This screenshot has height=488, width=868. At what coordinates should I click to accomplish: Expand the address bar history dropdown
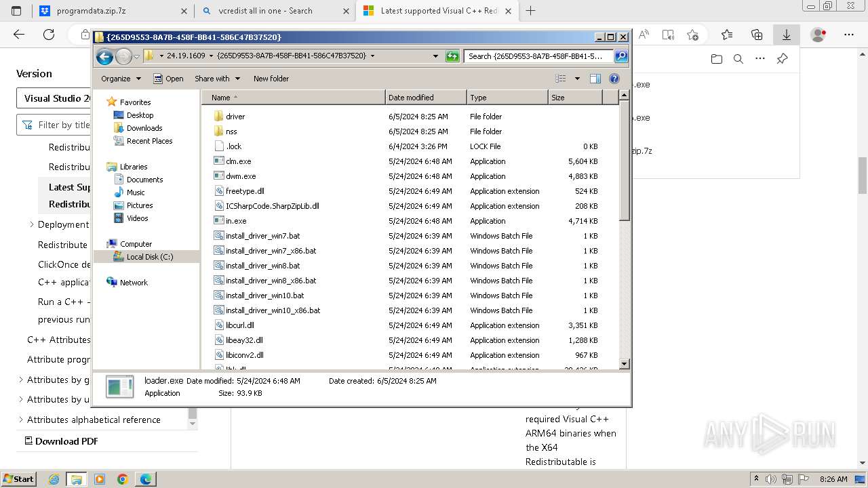click(435, 56)
